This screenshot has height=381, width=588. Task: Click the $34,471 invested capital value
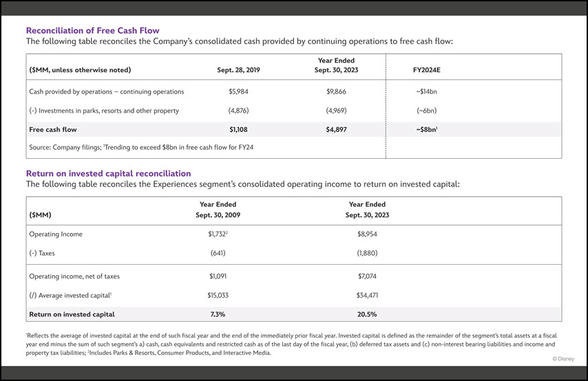point(367,296)
